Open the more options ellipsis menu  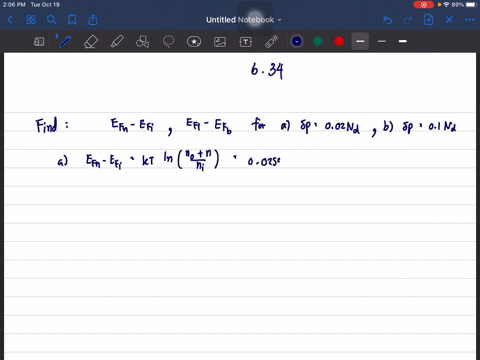click(x=469, y=20)
